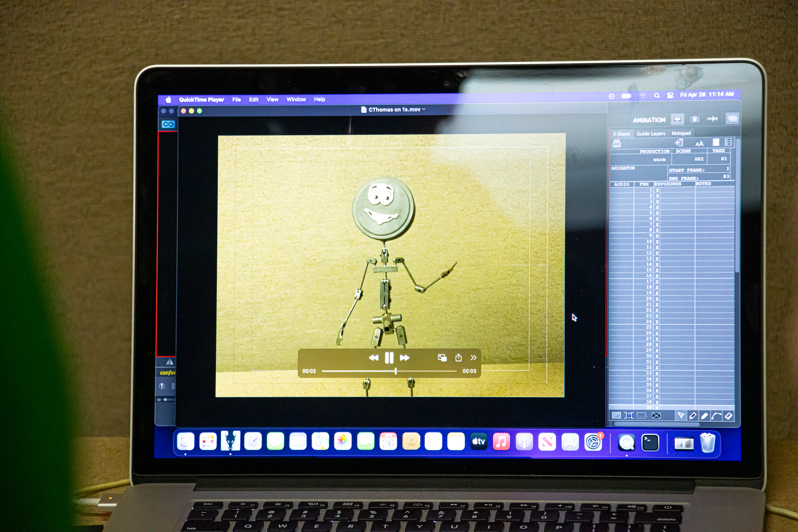Select the eraser tool in X-Sheet toolbar

[728, 416]
